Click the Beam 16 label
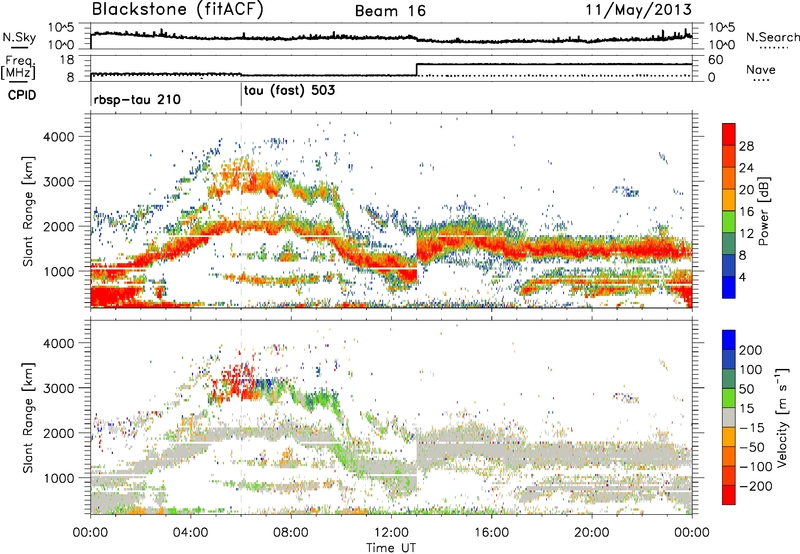This screenshot has height=554, width=800. click(390, 11)
